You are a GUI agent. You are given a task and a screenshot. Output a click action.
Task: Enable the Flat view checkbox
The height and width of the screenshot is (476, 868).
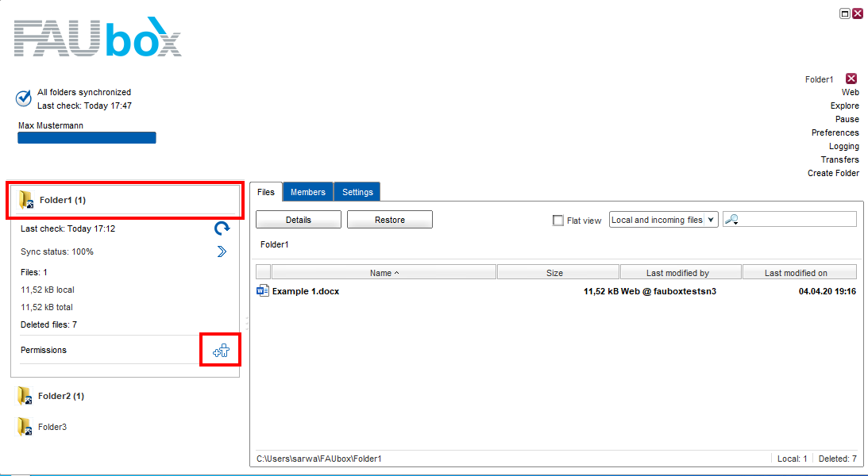pos(558,220)
